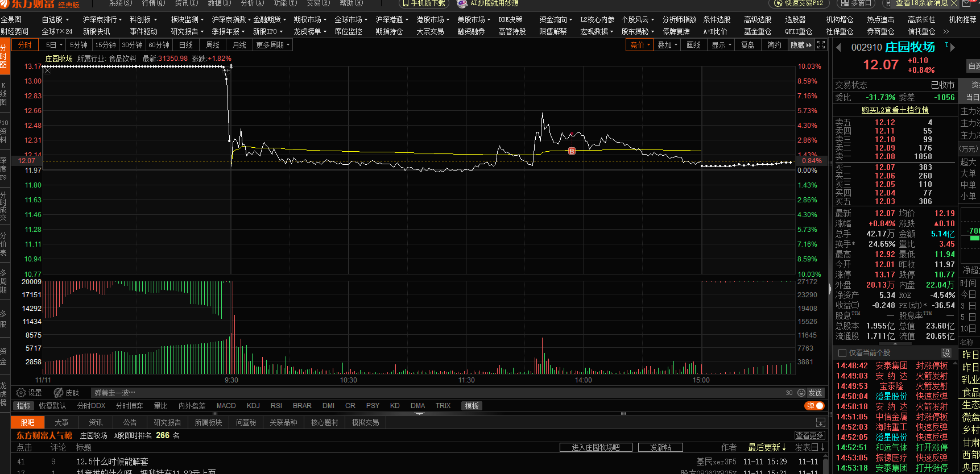
Task: Click 进入庄园牧场吧 button
Action: point(596,447)
